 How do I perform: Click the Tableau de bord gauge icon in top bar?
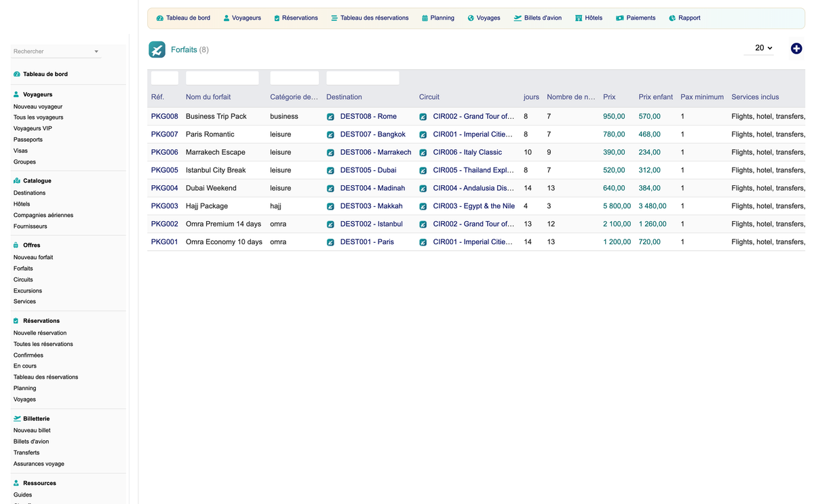(159, 18)
